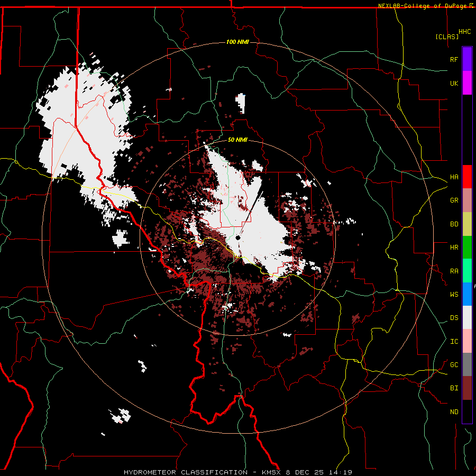476x476 pixels.
Task: Click the ND black legend swatch
Action: [x=467, y=411]
